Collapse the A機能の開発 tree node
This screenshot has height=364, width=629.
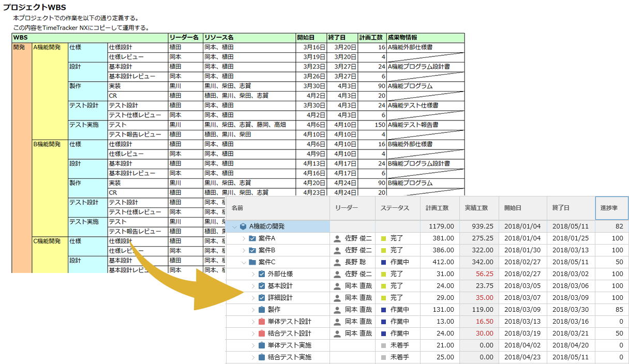(x=234, y=226)
